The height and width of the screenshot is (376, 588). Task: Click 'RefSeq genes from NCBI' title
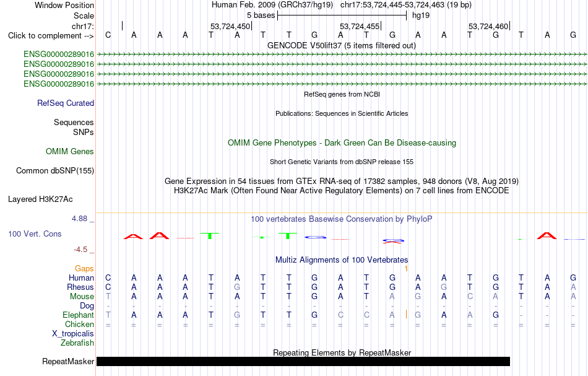(342, 95)
